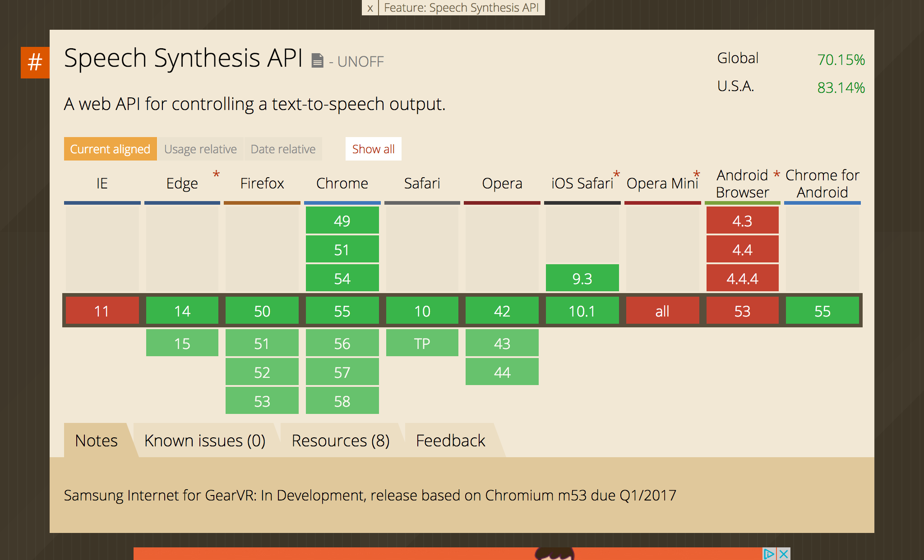
Task: Click the ad info triangle icon
Action: 769,554
